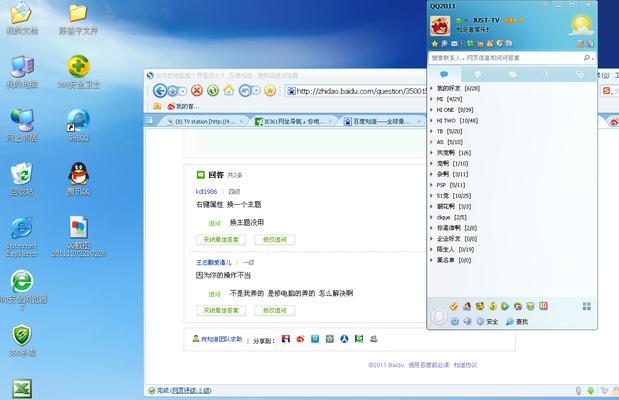The width and height of the screenshot is (619, 400).
Task: Click the QQ search magnifier icon
Action: tap(587, 58)
